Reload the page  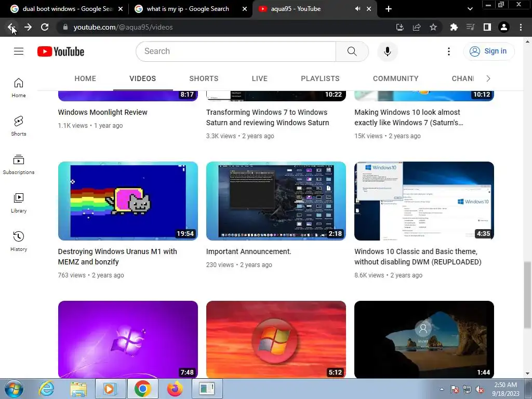(x=45, y=27)
